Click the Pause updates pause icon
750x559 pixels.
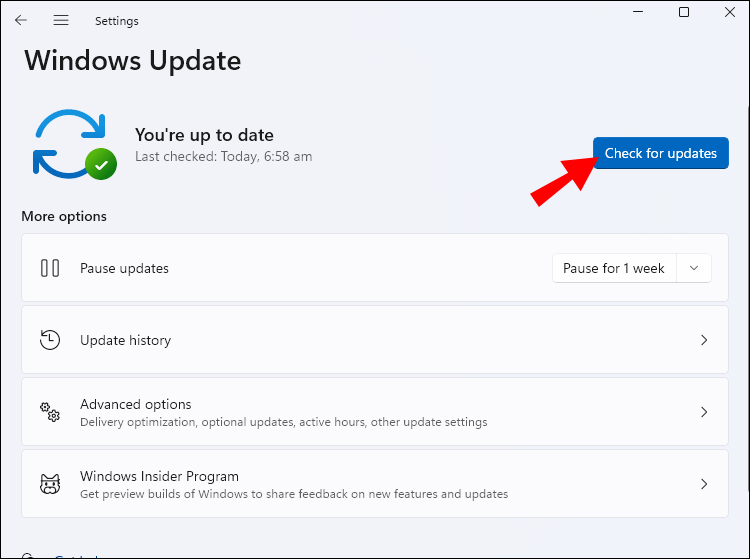(50, 268)
